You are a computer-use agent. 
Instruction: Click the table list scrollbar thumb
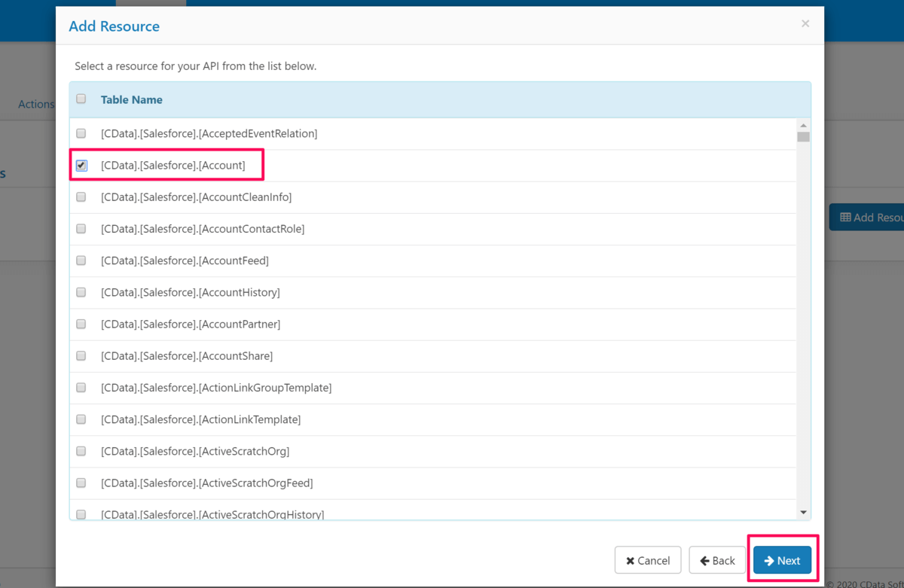point(804,137)
